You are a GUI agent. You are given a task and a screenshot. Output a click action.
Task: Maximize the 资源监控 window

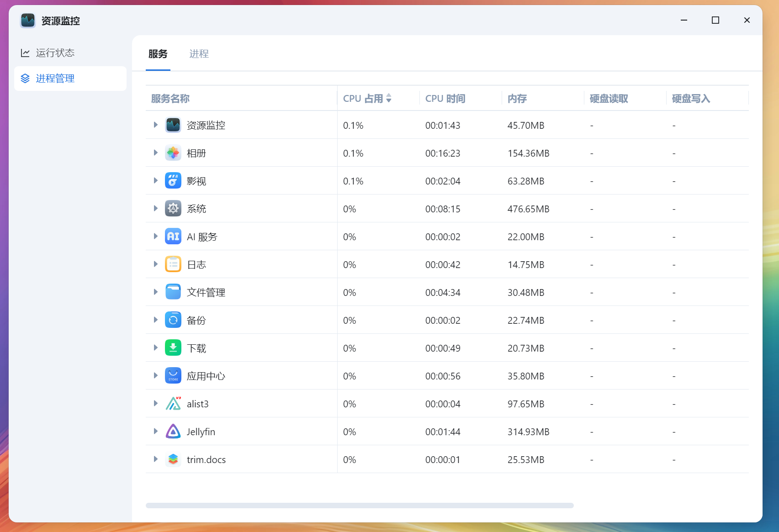(715, 20)
